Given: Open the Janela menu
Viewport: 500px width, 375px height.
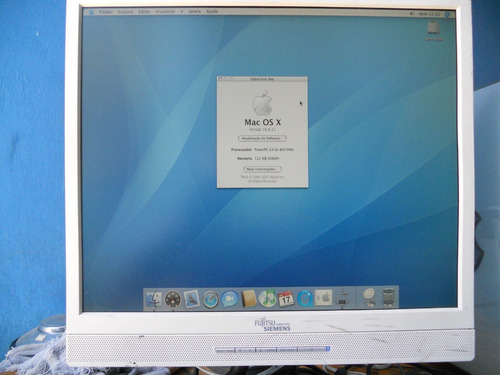Looking at the screenshot, I should pos(195,11).
